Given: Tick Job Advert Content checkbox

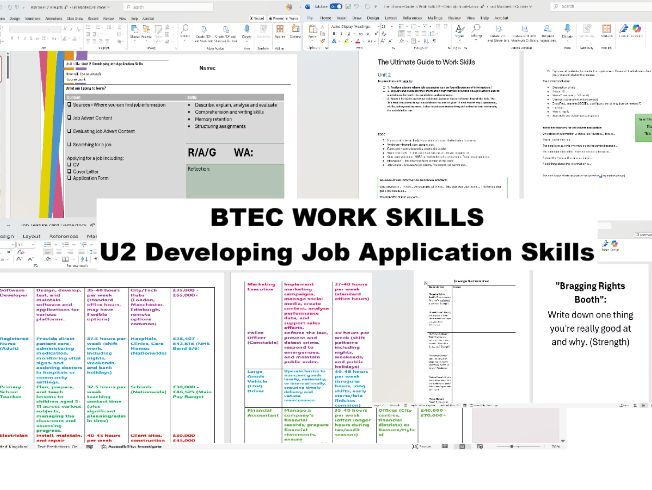Looking at the screenshot, I should 69,118.
